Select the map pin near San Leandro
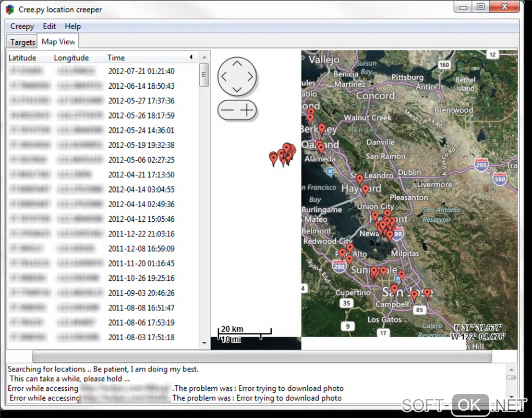 click(360, 178)
